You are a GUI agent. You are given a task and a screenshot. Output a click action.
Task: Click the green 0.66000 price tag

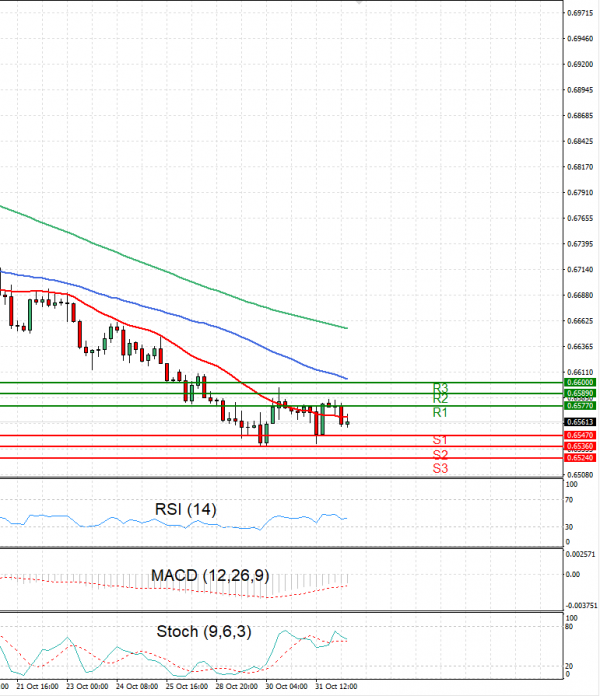tap(580, 383)
